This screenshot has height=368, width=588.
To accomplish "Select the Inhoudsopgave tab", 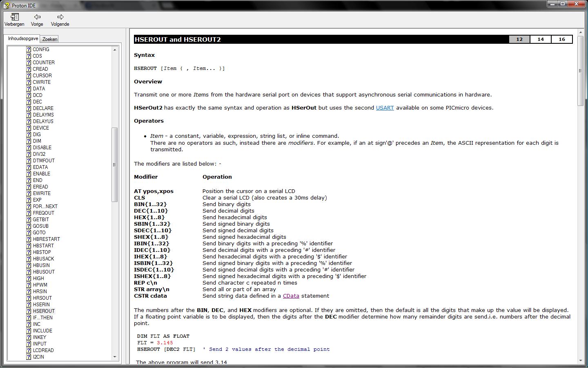I will 23,39.
